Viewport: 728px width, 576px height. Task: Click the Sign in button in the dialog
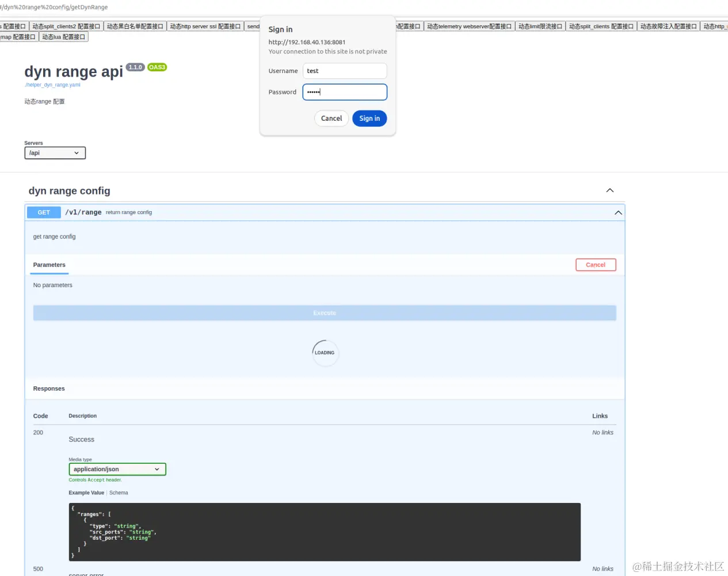pyautogui.click(x=369, y=119)
